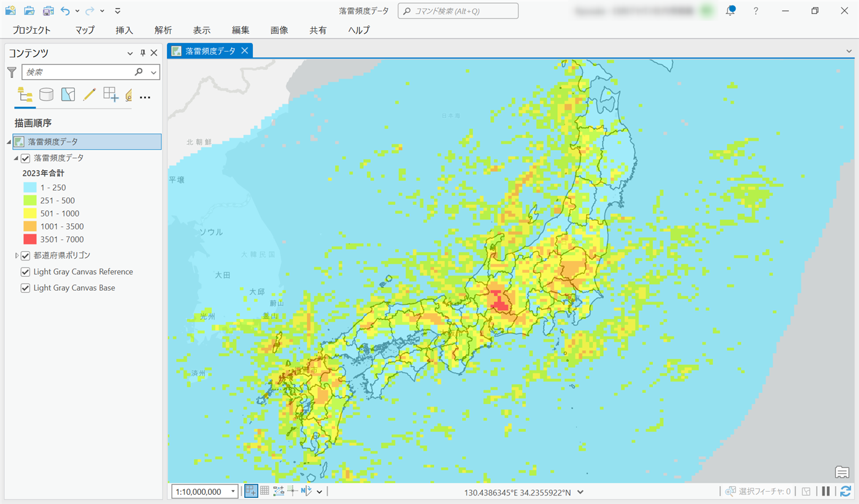Pause map drawing with the pause button

click(x=826, y=491)
